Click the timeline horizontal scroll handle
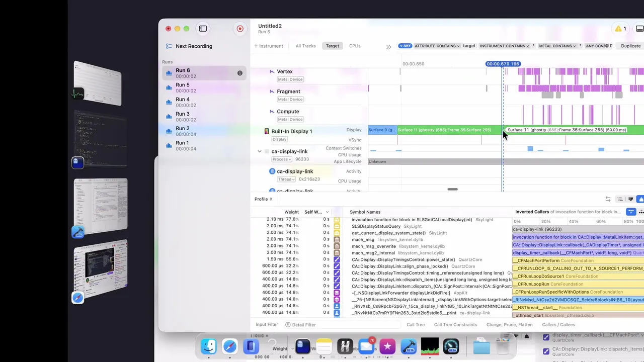Image resolution: width=644 pixels, height=362 pixels. 453,190
